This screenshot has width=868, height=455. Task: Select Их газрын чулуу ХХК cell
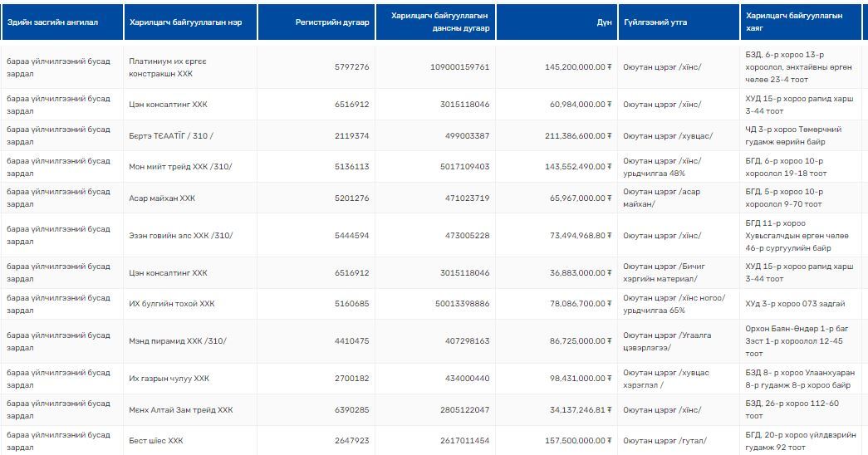tap(169, 379)
